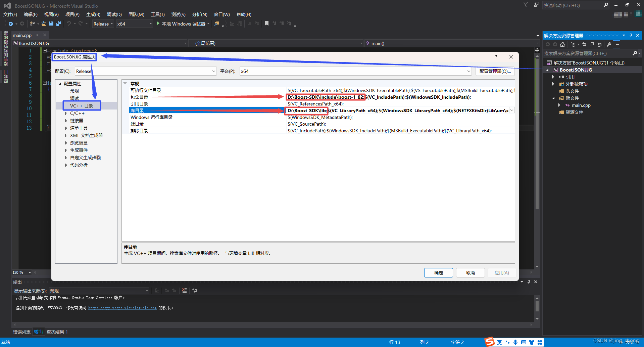Image resolution: width=644 pixels, height=347 pixels.
Task: Open the Properties wrench icon in Solution Explorer
Action: [609, 44]
